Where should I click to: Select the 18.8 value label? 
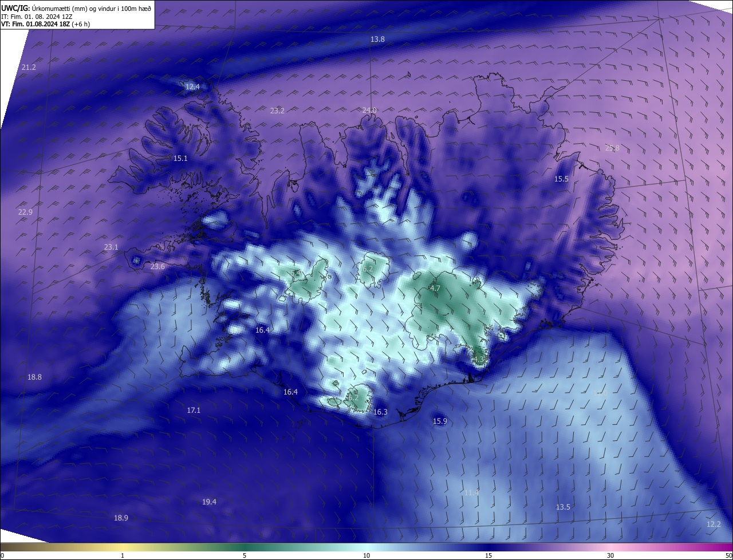click(34, 377)
